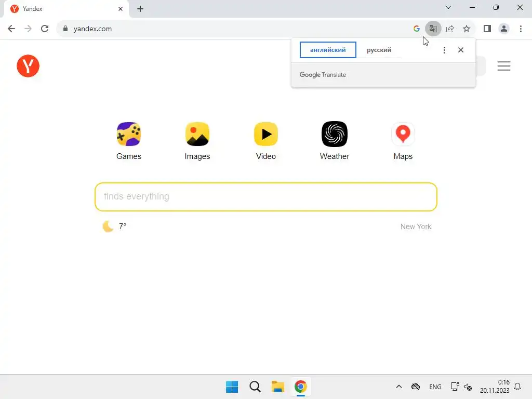Click the cloud sync tray icon
This screenshot has height=399, width=532.
[x=416, y=387]
